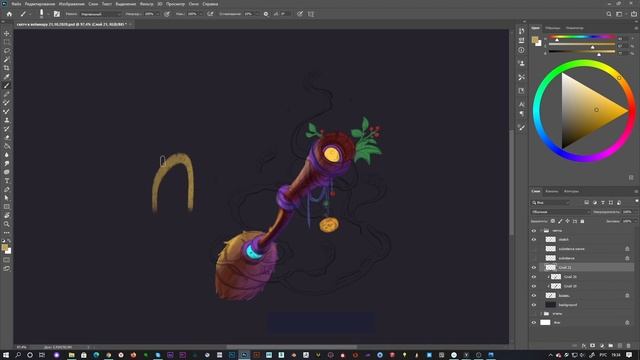This screenshot has width=640, height=360.
Task: Toggle visibility of the selected layer
Action: pyautogui.click(x=533, y=267)
